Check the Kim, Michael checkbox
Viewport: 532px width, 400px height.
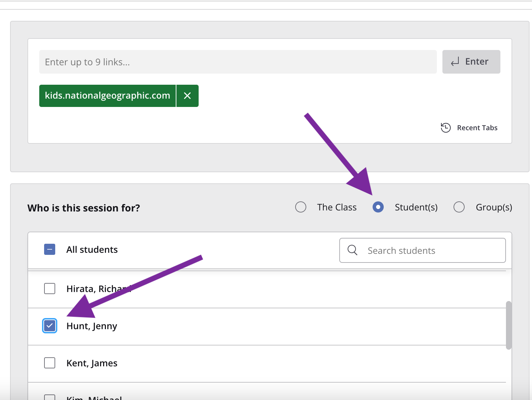[x=50, y=398]
